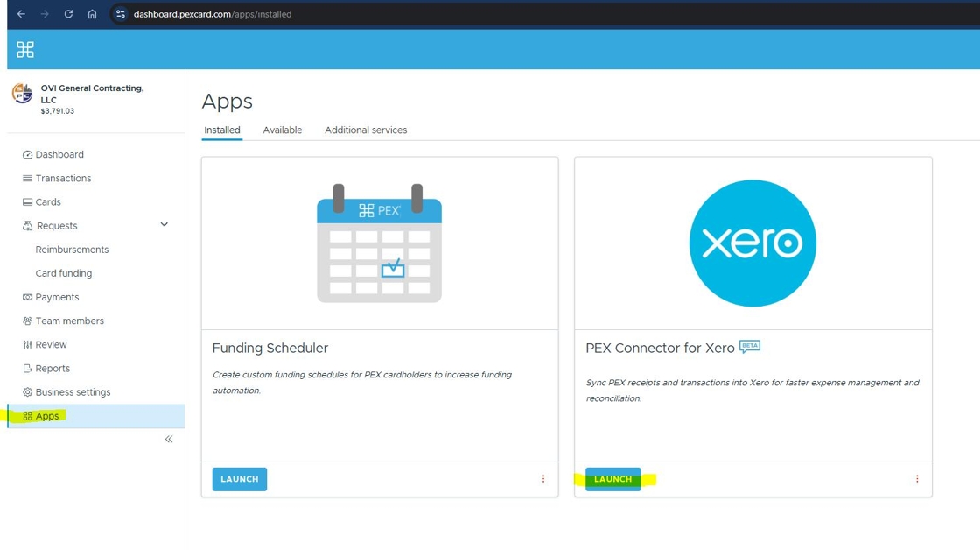Switch to the Available tab
The image size is (980, 550).
coord(283,130)
